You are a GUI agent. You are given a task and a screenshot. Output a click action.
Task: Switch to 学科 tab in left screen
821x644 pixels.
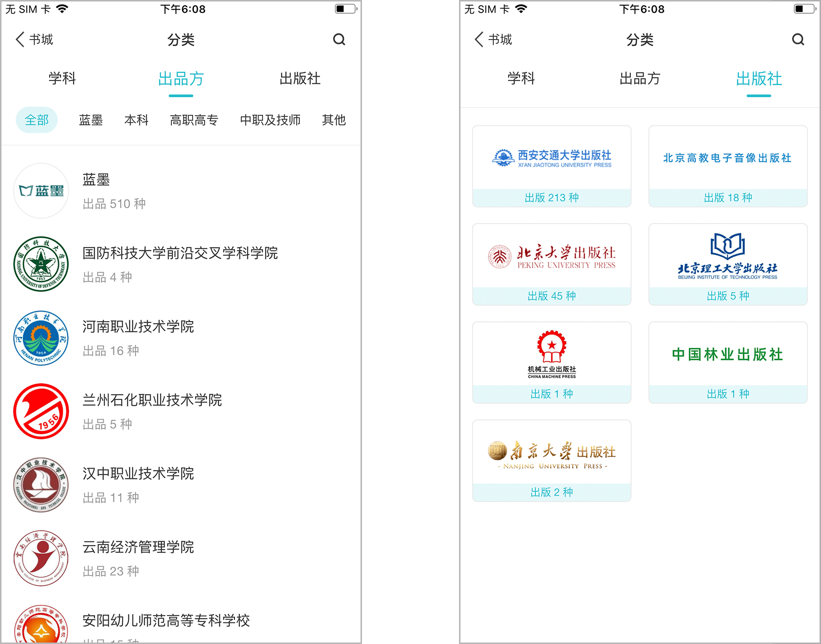(62, 78)
